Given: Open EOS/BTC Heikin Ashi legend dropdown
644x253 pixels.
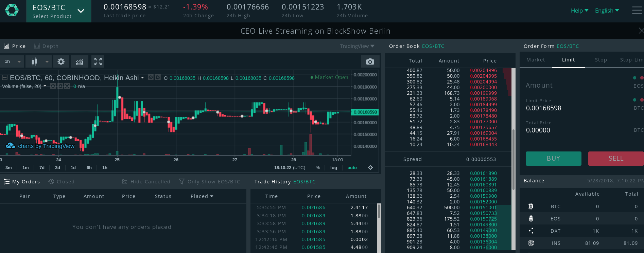Looking at the screenshot, I should click(x=142, y=78).
